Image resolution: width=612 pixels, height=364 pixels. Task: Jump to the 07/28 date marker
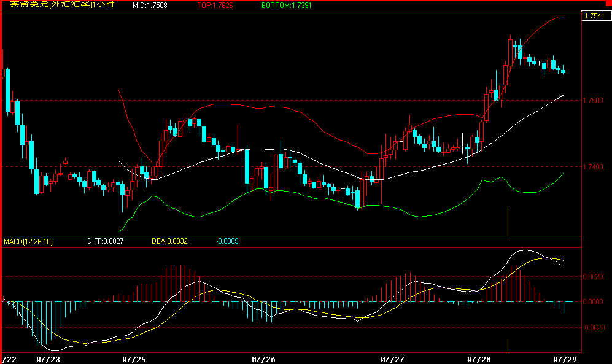tap(478, 358)
